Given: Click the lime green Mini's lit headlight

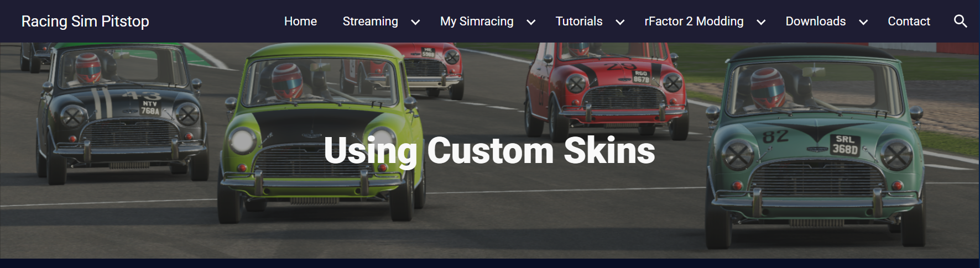Looking at the screenshot, I should point(242,140).
